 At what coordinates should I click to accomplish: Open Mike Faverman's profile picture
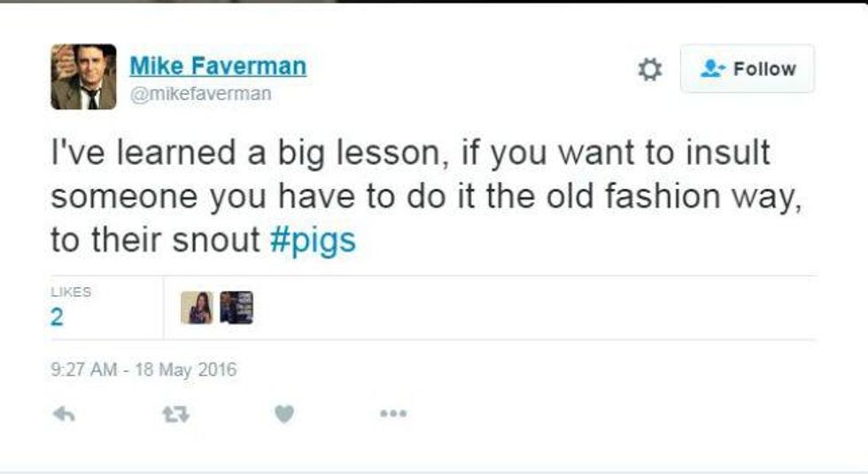(x=83, y=77)
